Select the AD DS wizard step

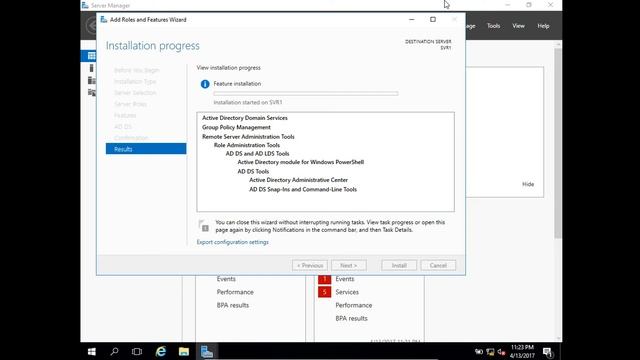click(x=123, y=127)
